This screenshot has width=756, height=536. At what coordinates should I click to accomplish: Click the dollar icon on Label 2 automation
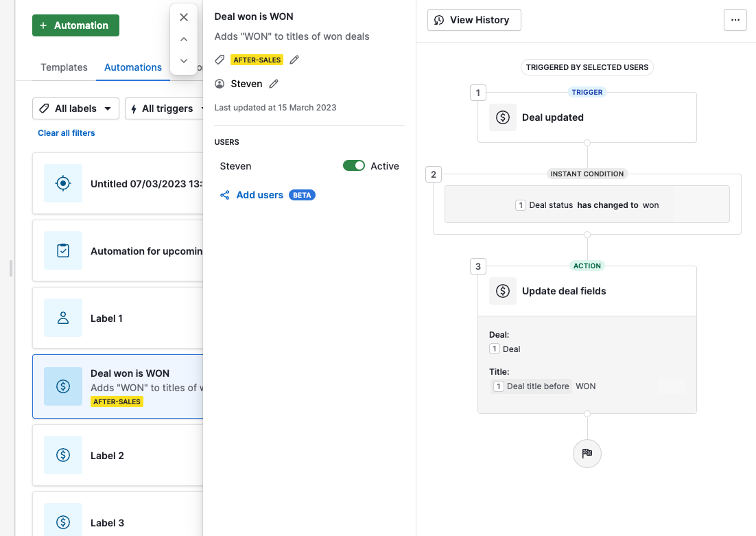point(62,455)
